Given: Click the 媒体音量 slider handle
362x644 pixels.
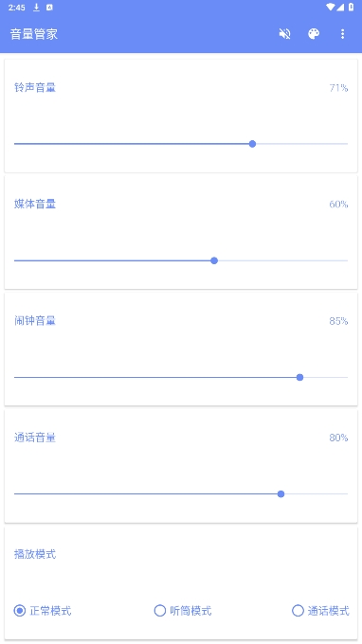Looking at the screenshot, I should [x=214, y=260].
